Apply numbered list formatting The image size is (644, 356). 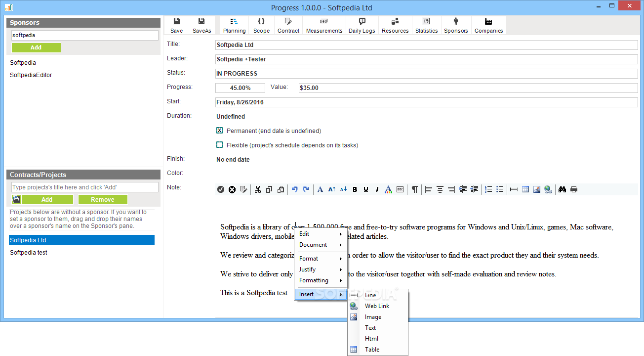coord(488,189)
